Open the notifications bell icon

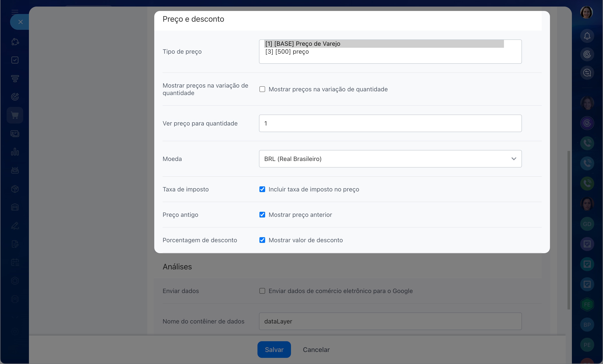click(587, 36)
